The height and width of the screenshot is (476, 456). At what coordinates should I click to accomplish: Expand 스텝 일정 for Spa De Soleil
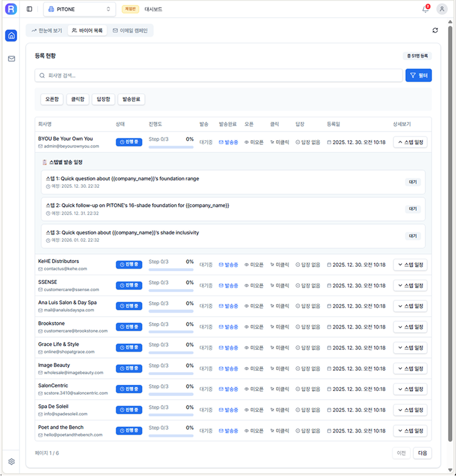click(410, 410)
